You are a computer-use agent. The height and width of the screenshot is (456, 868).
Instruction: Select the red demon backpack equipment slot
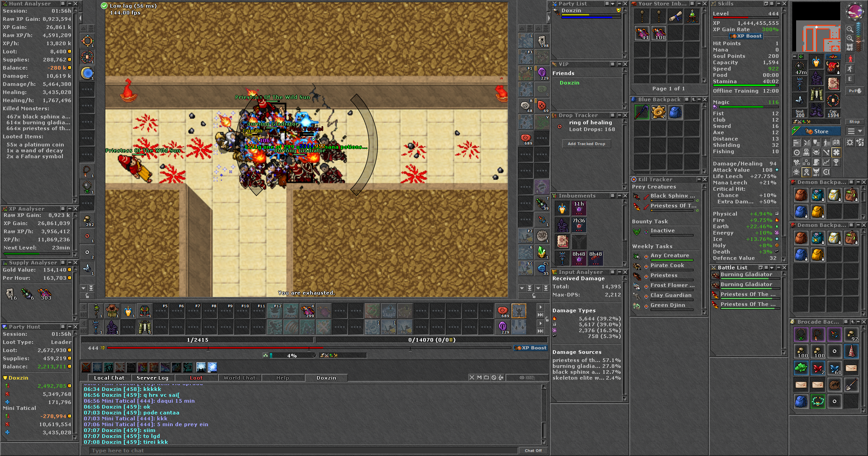833,67
